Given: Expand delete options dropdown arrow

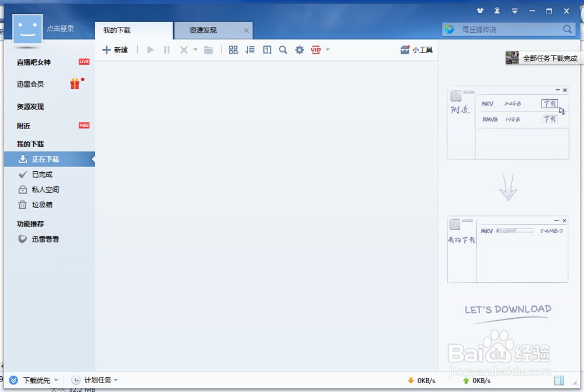Looking at the screenshot, I should (195, 50).
